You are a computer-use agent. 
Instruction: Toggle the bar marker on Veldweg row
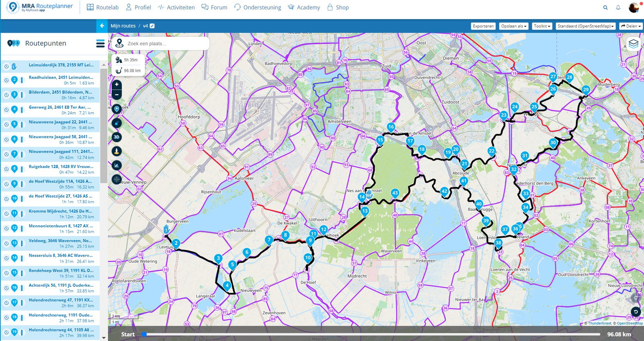click(x=22, y=243)
